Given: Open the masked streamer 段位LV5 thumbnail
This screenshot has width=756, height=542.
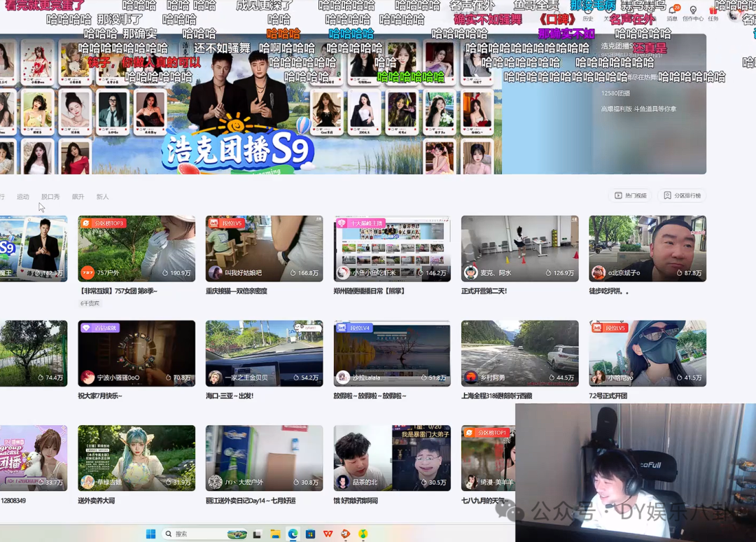Looking at the screenshot, I should pyautogui.click(x=647, y=353).
